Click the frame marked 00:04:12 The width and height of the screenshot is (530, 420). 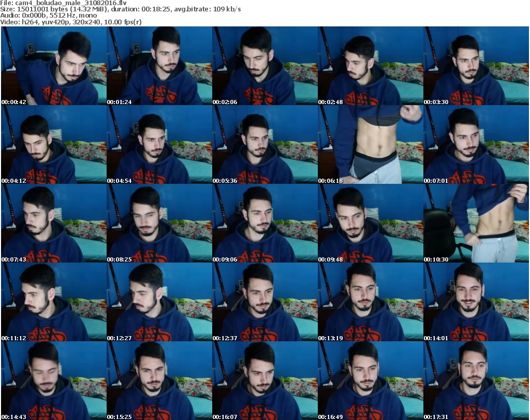tap(54, 144)
